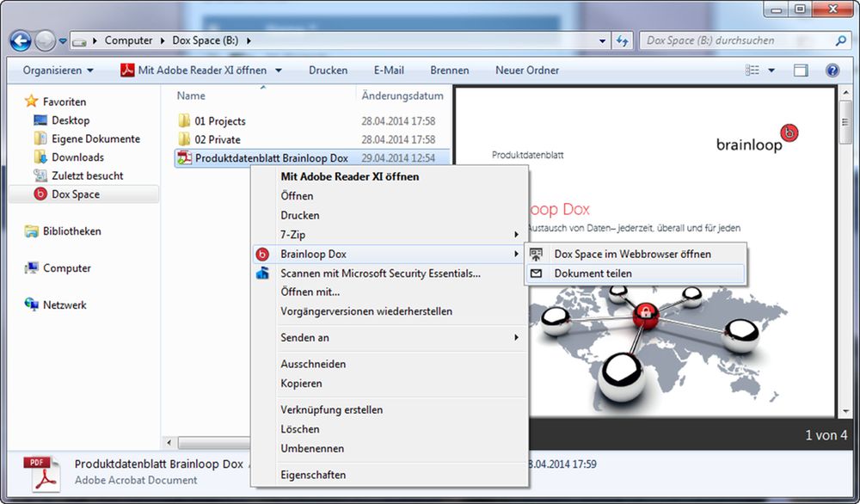The width and height of the screenshot is (860, 504).
Task: Click the "Dox Space (B:) durchsuchen" search field
Action: pyautogui.click(x=740, y=40)
